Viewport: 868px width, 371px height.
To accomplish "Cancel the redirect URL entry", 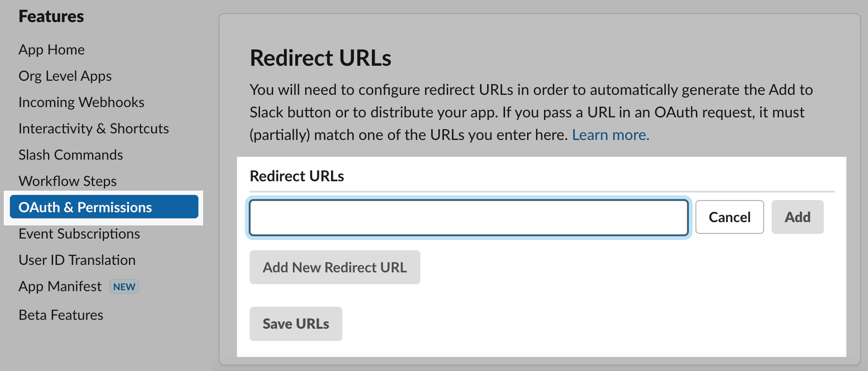I will coord(729,217).
